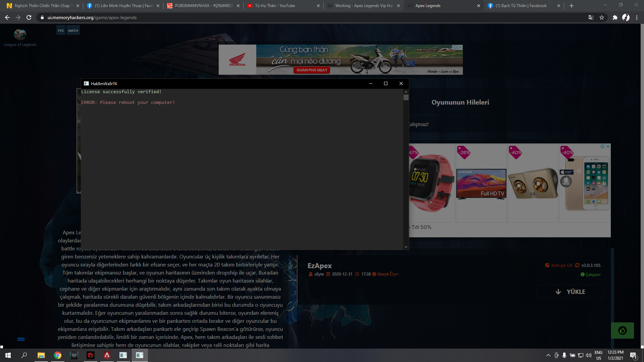This screenshot has height=362, width=644.
Task: Click the address bar URL field
Action: point(312,17)
